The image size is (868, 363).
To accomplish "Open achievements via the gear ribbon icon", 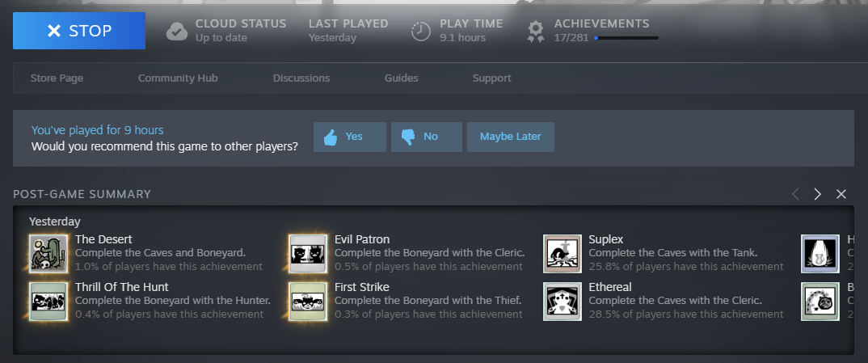I will pyautogui.click(x=535, y=32).
